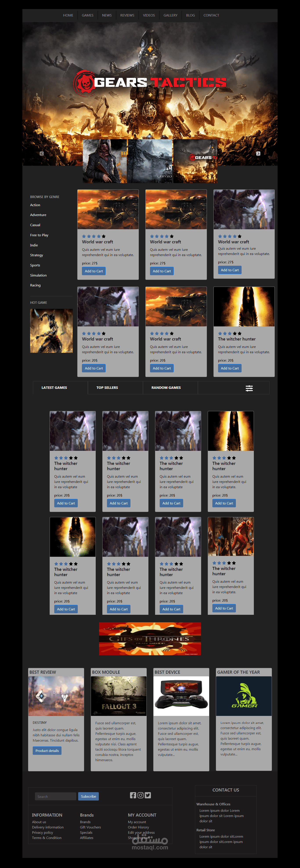Open Edit your address link

pyautogui.click(x=141, y=833)
